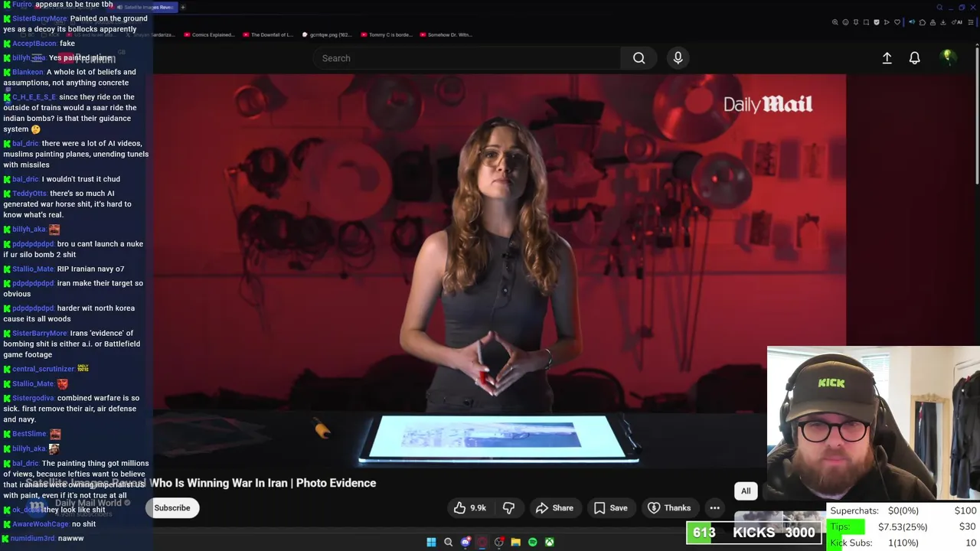Click the browser zoom magnifier icon in address bar

point(835,22)
